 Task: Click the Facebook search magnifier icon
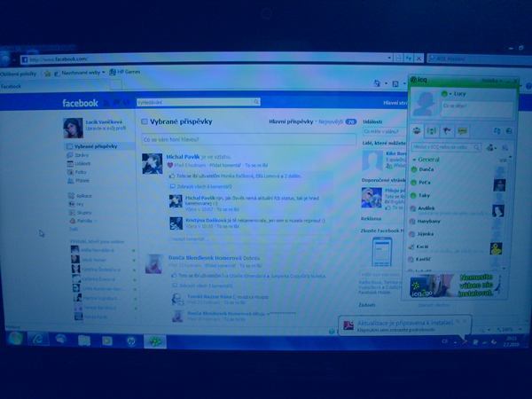coord(256,102)
